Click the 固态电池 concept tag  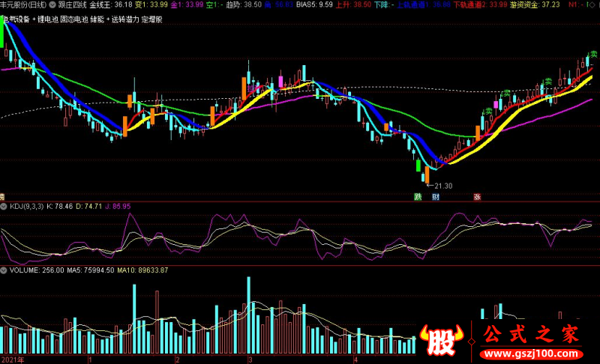coord(74,19)
